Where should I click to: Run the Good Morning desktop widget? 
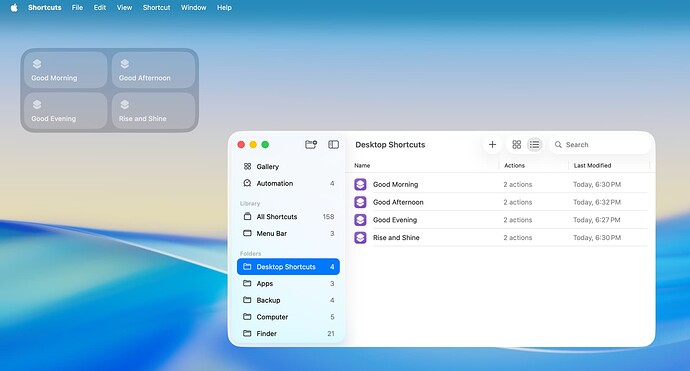[x=66, y=70]
